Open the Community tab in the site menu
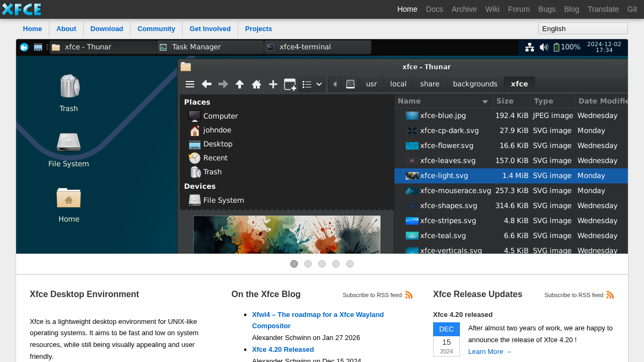644x362 pixels. [x=156, y=29]
